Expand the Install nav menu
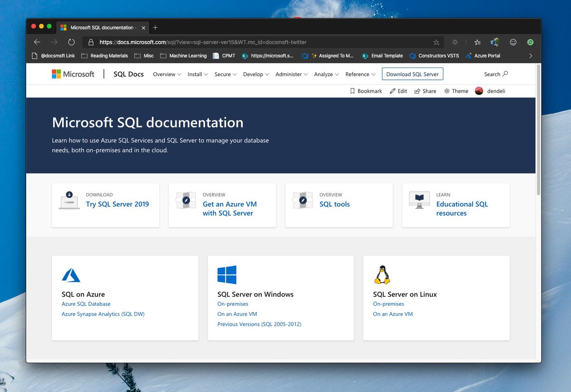This screenshot has width=571, height=392. pos(198,74)
